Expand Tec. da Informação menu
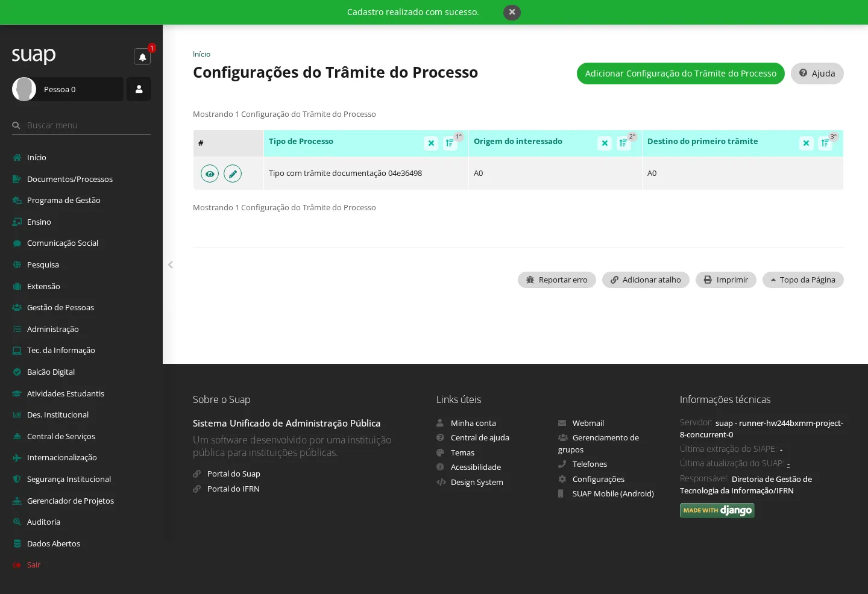This screenshot has width=868, height=594. pos(81,350)
